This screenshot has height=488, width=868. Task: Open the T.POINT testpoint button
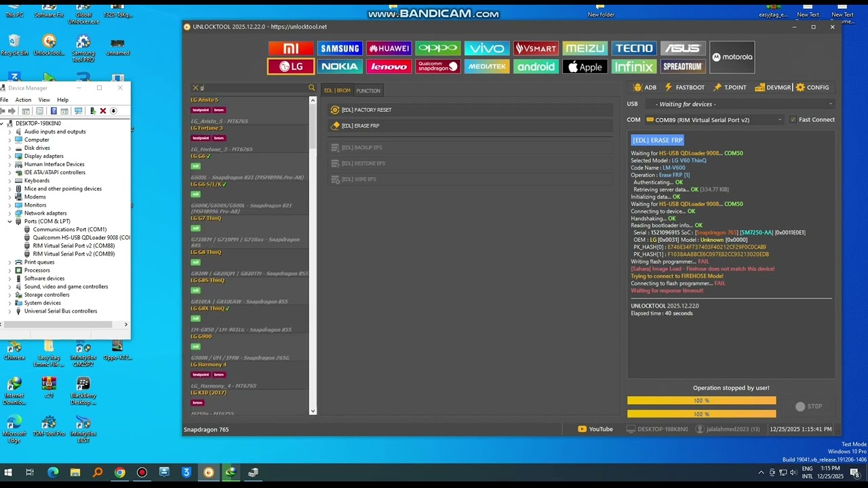(x=730, y=87)
